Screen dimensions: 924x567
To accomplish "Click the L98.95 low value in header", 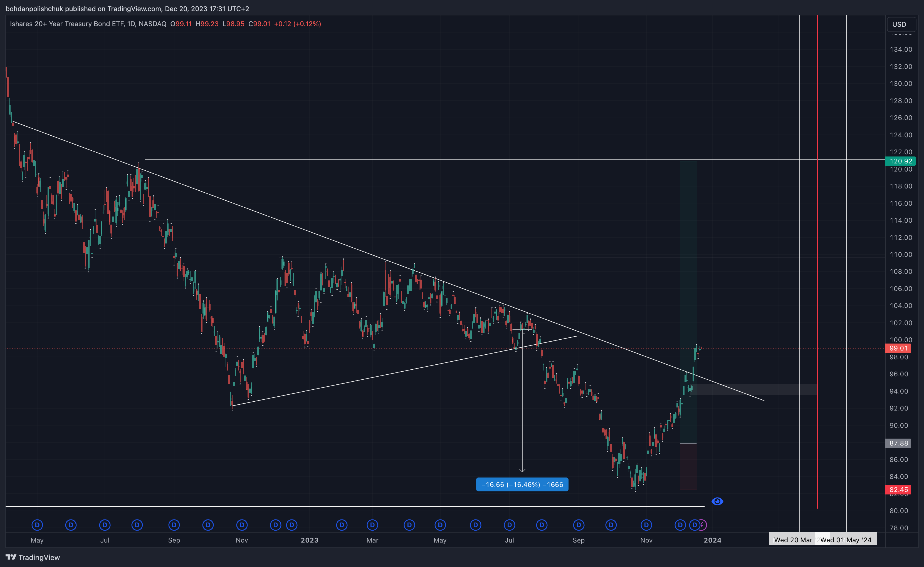I will pyautogui.click(x=233, y=24).
